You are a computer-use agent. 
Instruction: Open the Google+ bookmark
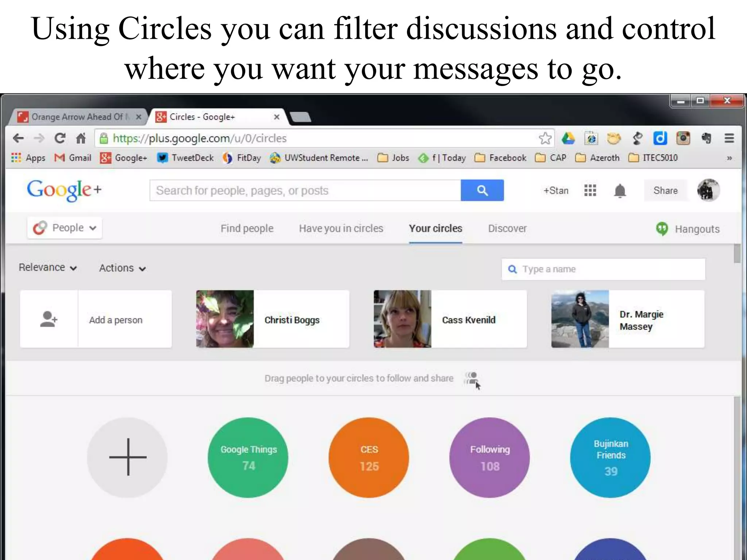click(124, 158)
